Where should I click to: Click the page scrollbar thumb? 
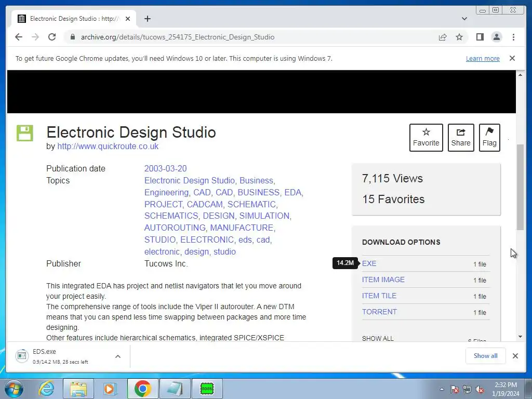point(520,187)
